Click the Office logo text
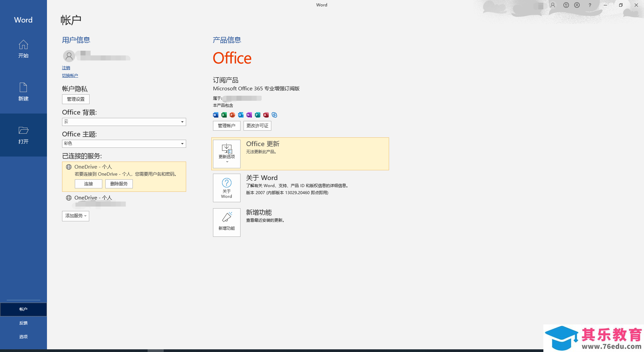This screenshot has width=644, height=352. 232,58
